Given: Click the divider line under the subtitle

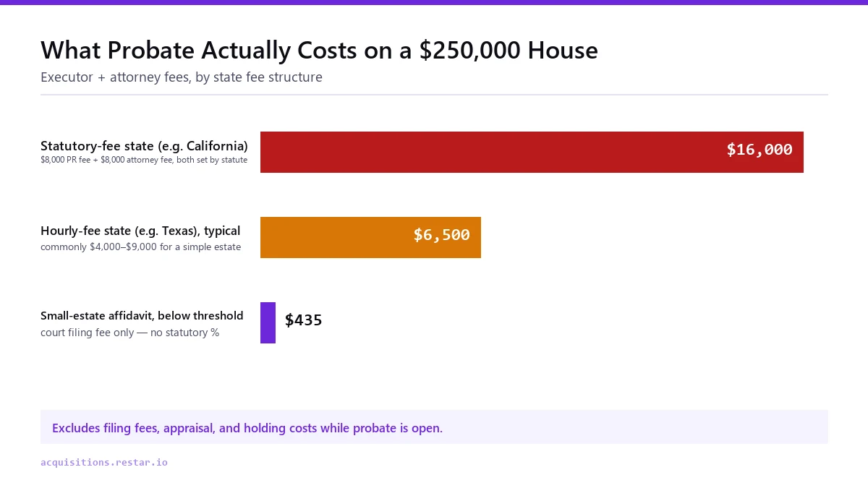Looking at the screenshot, I should click(x=434, y=95).
